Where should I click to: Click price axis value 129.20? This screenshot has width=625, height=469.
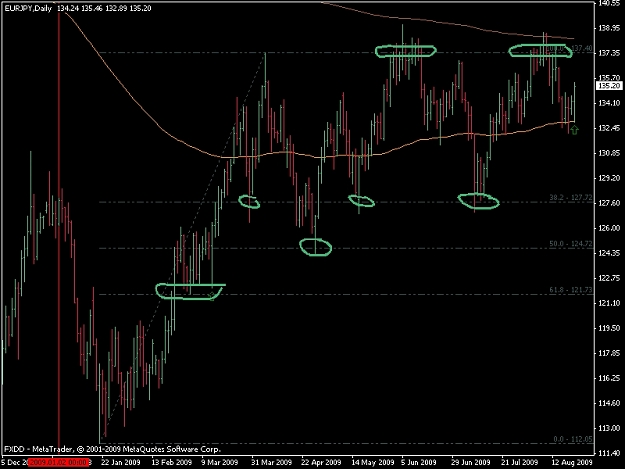pos(609,178)
